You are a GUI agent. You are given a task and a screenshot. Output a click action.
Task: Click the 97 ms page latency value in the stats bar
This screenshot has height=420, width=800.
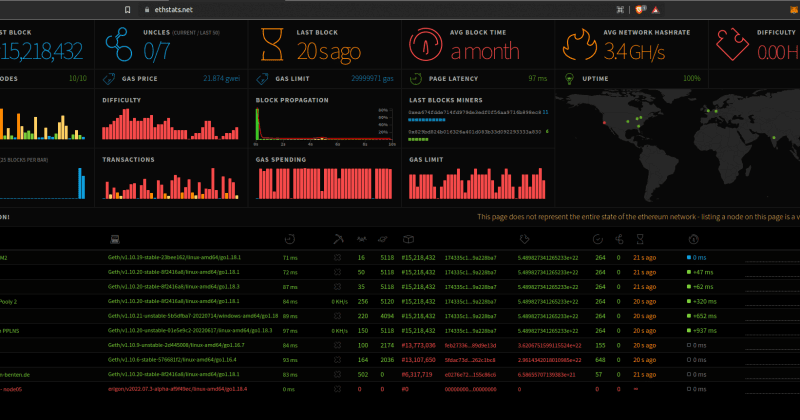(x=538, y=79)
